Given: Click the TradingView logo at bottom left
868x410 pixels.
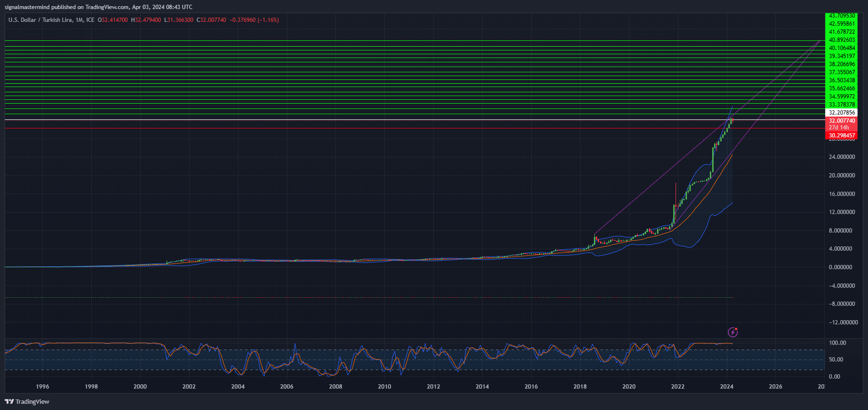Looking at the screenshot, I should pos(27,401).
